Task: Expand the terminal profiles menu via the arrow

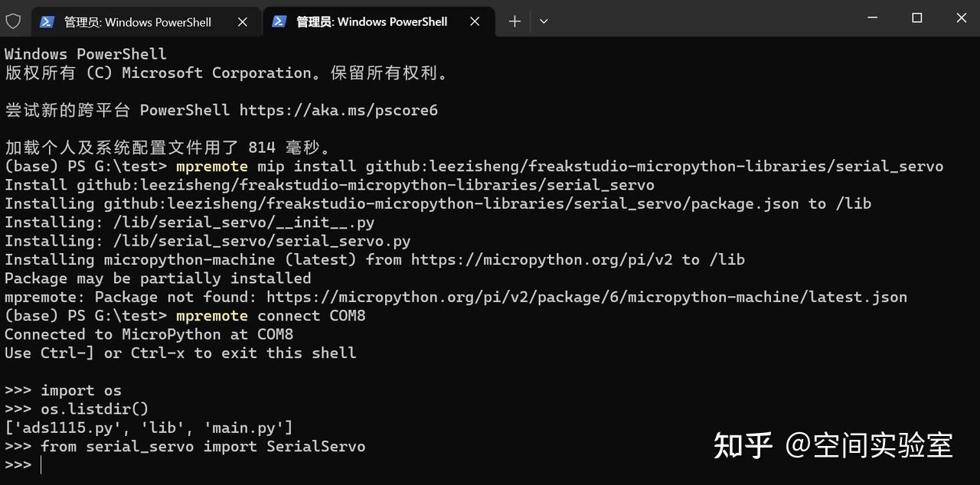Action: [x=544, y=21]
